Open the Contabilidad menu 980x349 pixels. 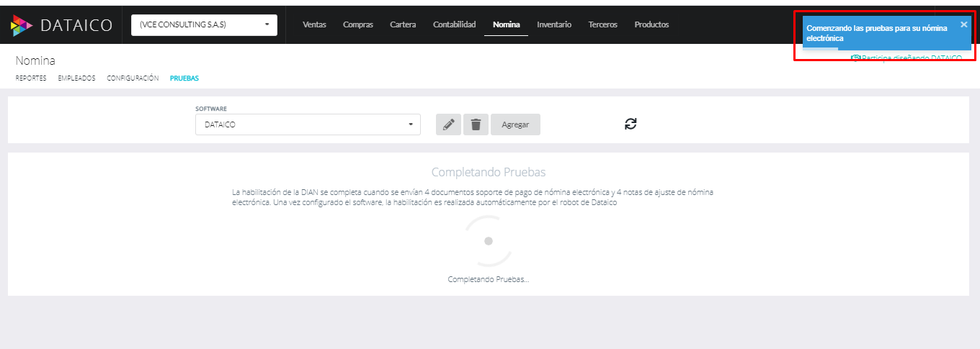click(x=454, y=24)
